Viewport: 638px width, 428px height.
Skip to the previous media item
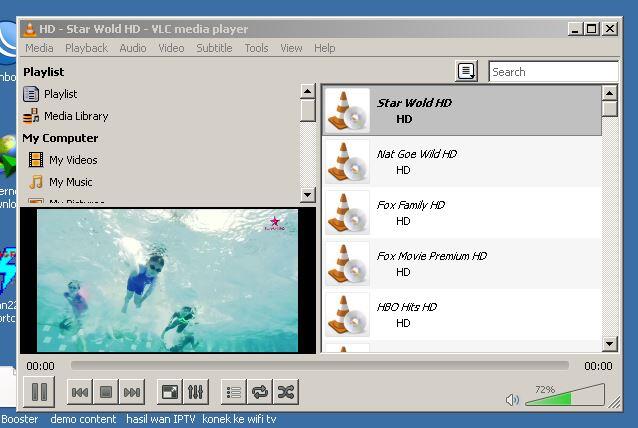80,392
